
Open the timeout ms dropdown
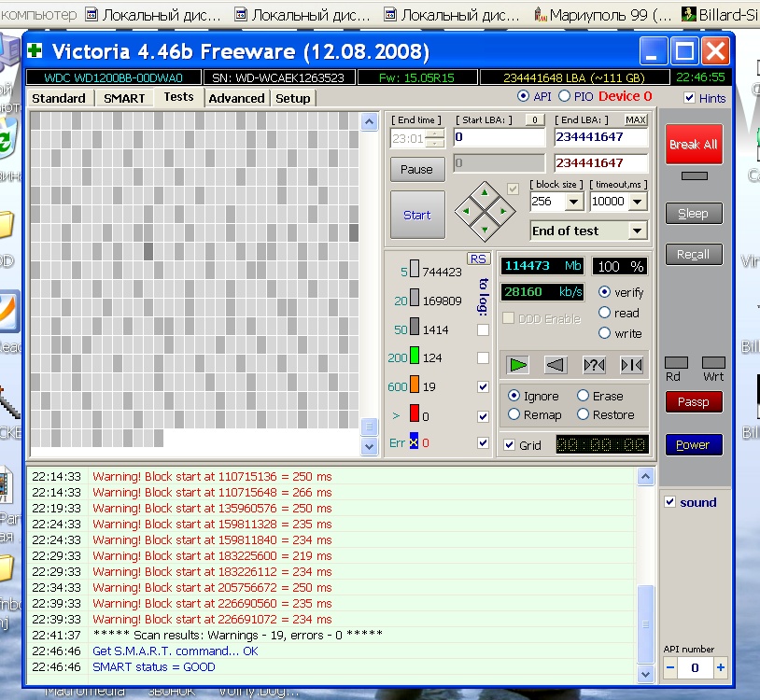pyautogui.click(x=637, y=202)
